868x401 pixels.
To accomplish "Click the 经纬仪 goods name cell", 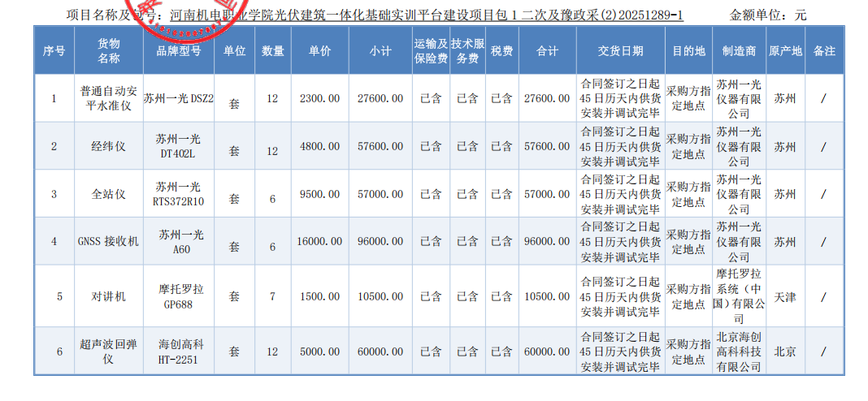I will [x=108, y=147].
